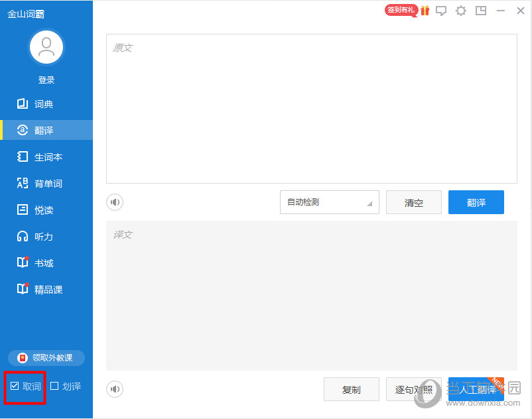532x419 pixels.
Task: Click the 领取外教课 promotion button
Action: pos(46,358)
